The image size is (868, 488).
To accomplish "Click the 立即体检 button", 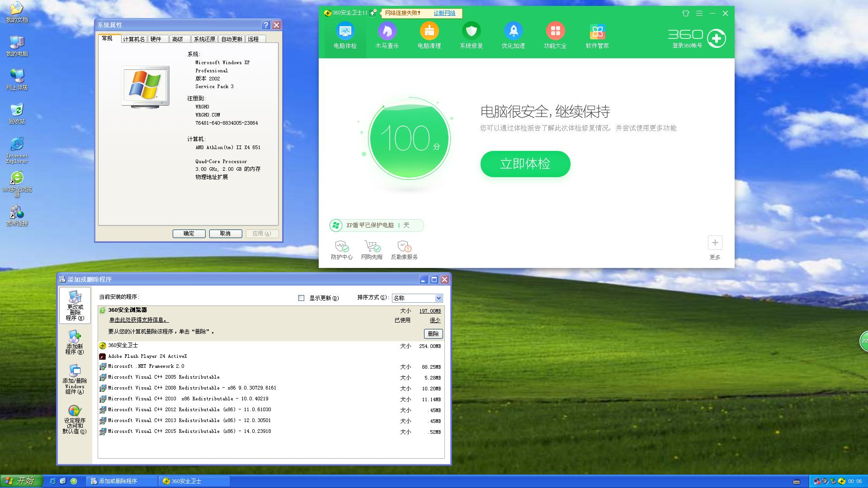I will (x=525, y=164).
